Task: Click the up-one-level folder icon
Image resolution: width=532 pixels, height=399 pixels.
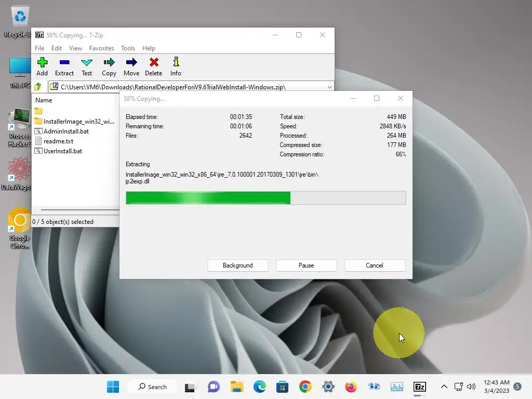Action: tap(38, 87)
